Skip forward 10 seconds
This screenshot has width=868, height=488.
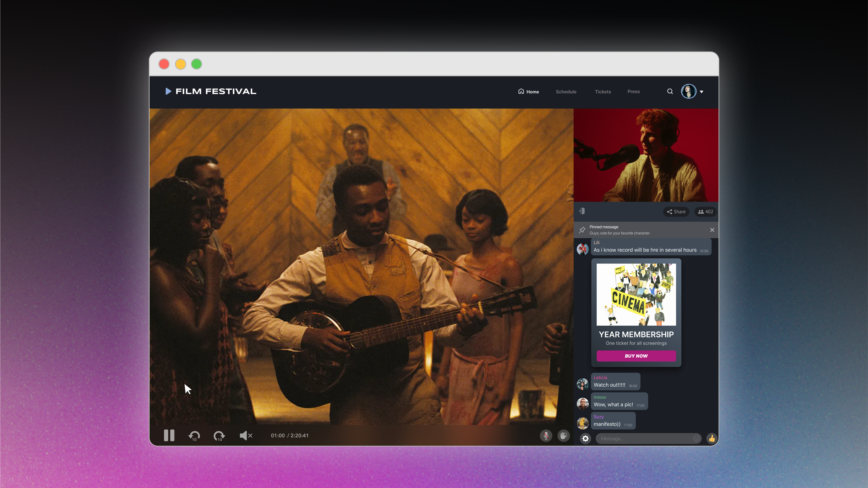(219, 436)
